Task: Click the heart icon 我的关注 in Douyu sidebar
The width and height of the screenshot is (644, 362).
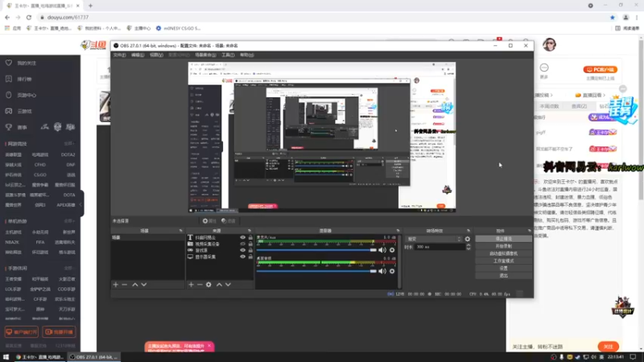Action: point(9,63)
